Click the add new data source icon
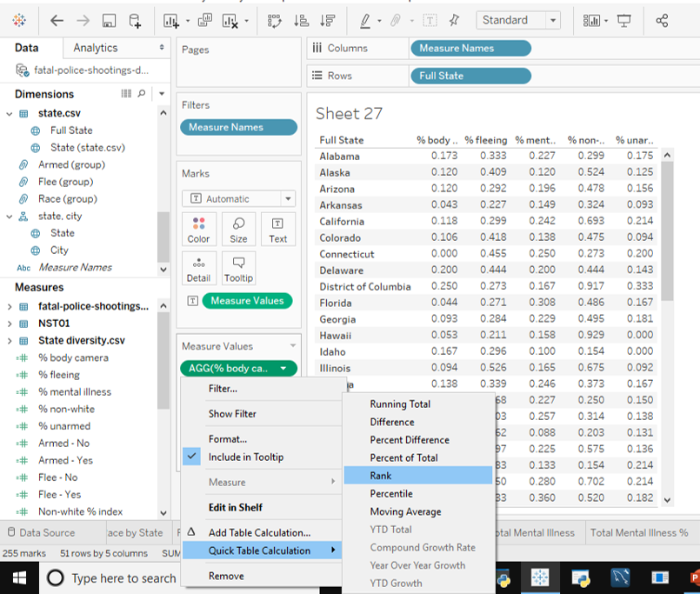Screen dimensions: 700x594 (x=135, y=20)
